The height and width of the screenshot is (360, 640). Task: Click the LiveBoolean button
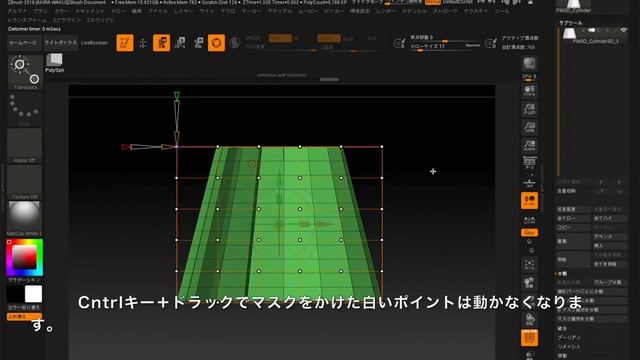coord(94,43)
